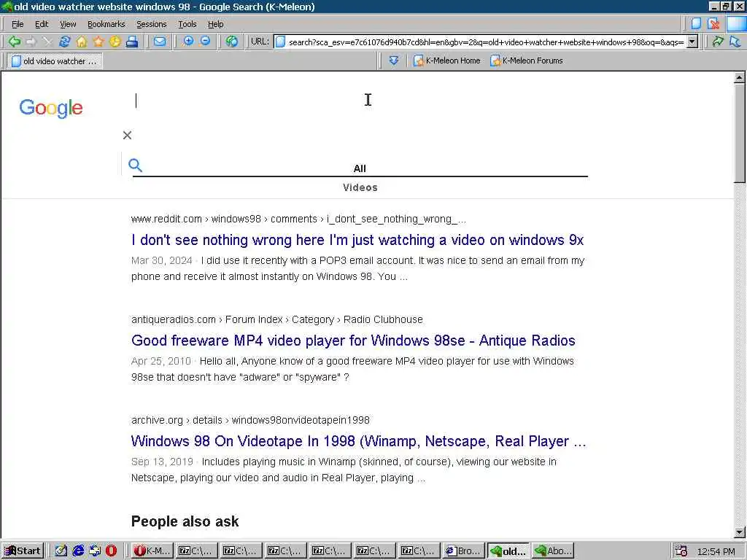Open the Bookmarks menu
The image size is (747, 560).
click(x=107, y=24)
